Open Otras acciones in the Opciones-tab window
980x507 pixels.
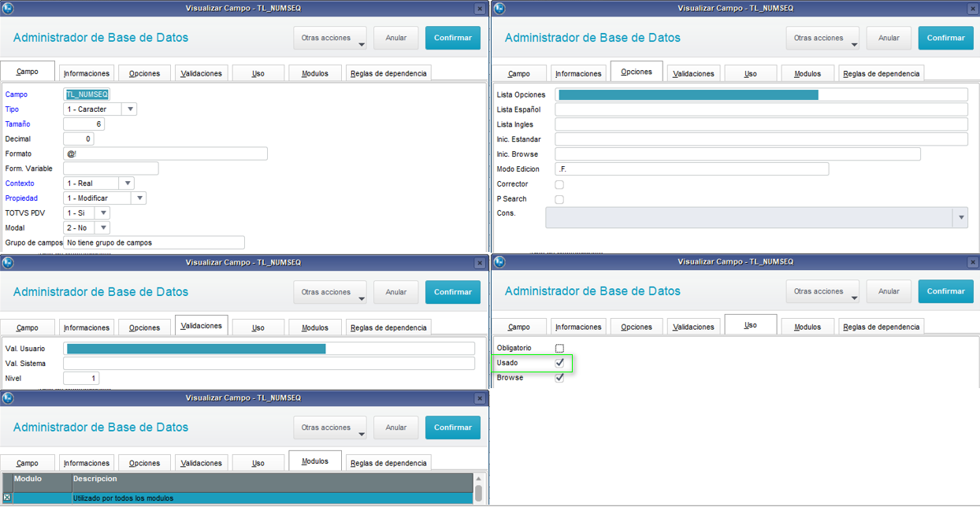(x=822, y=38)
